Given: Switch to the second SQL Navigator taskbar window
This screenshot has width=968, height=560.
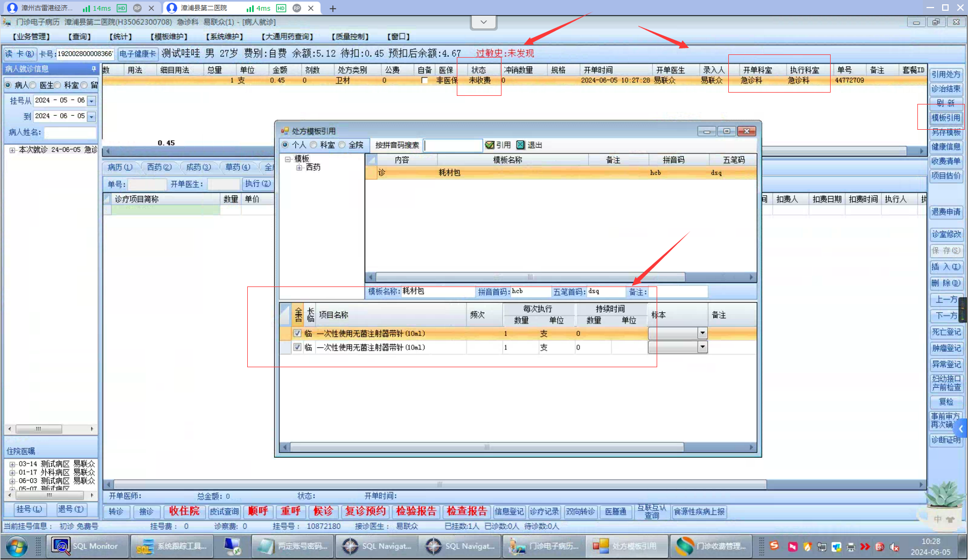Looking at the screenshot, I should point(461,546).
